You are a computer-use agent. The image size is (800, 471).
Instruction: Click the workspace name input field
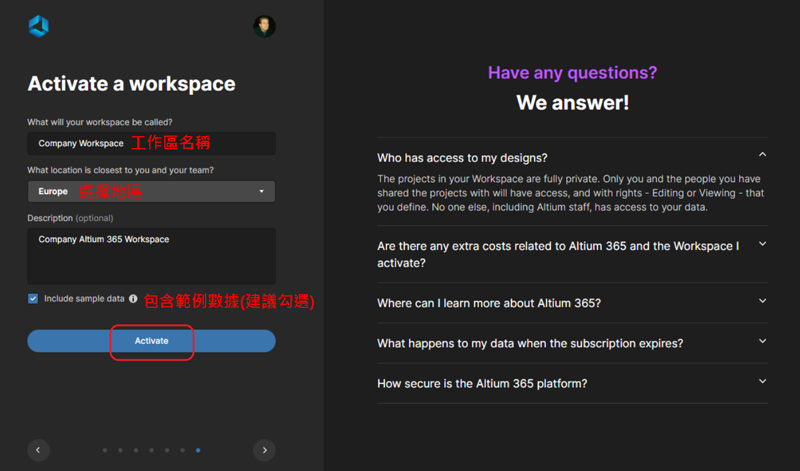tap(151, 143)
